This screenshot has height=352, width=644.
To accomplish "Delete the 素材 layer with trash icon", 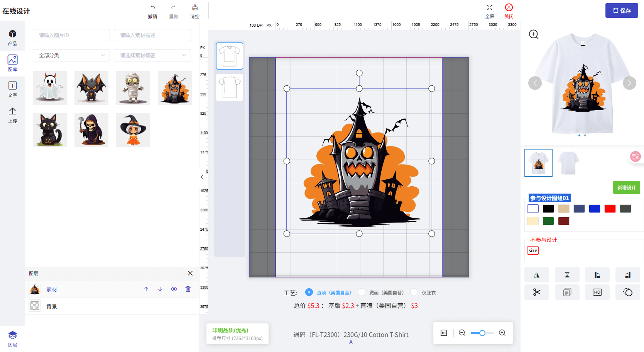I will [x=188, y=289].
